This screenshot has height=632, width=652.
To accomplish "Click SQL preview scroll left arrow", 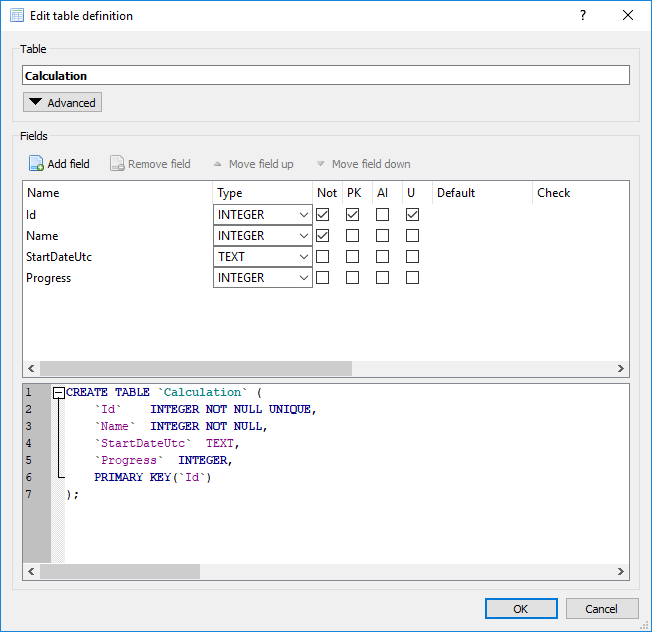I will (31, 571).
